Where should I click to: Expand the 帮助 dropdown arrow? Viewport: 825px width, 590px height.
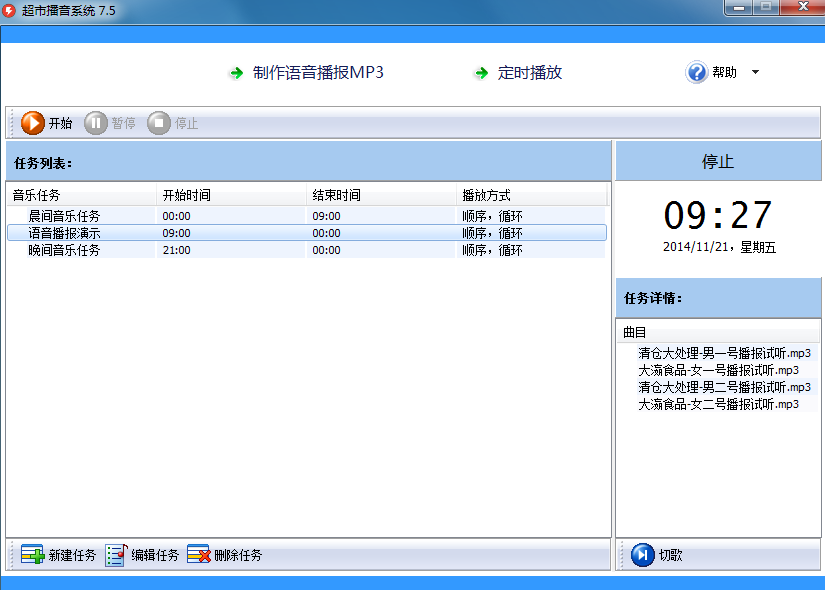click(x=755, y=72)
